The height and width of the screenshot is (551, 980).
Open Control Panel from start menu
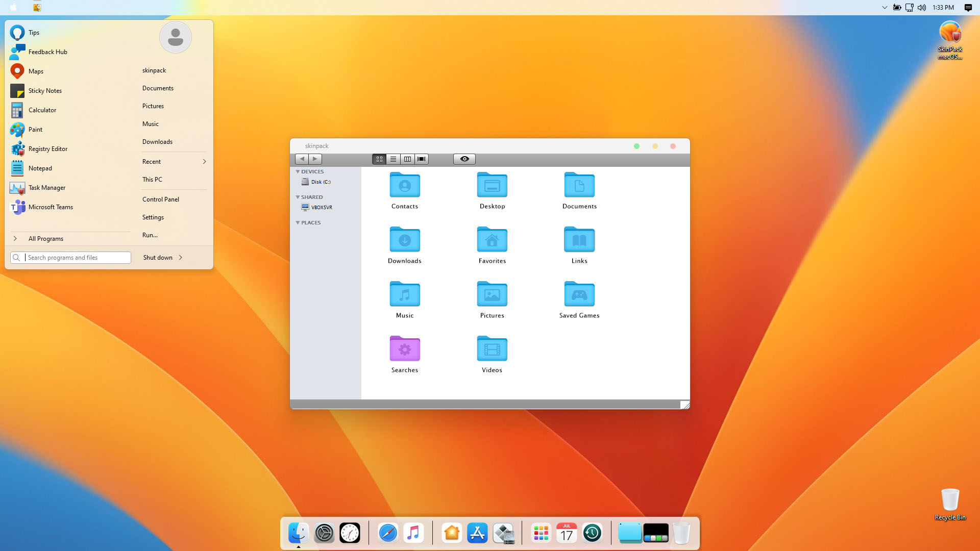161,199
